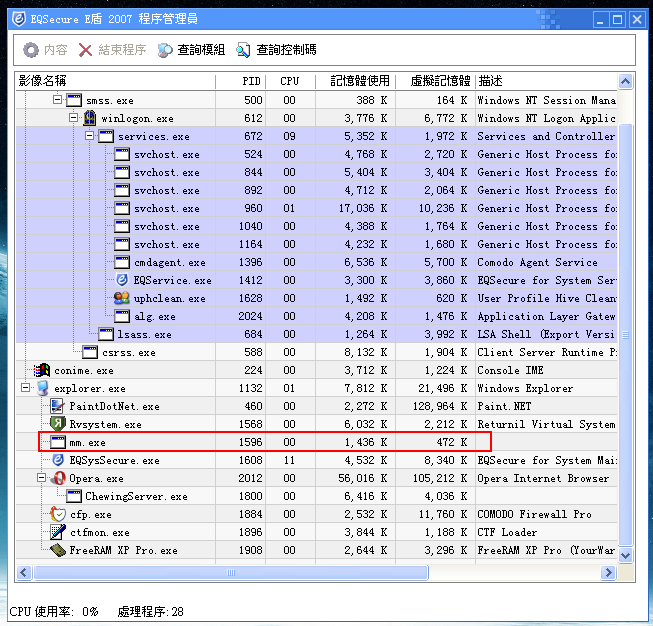This screenshot has height=626, width=653.
Task: Select the uphclean.exe users icon
Action: click(x=122, y=298)
